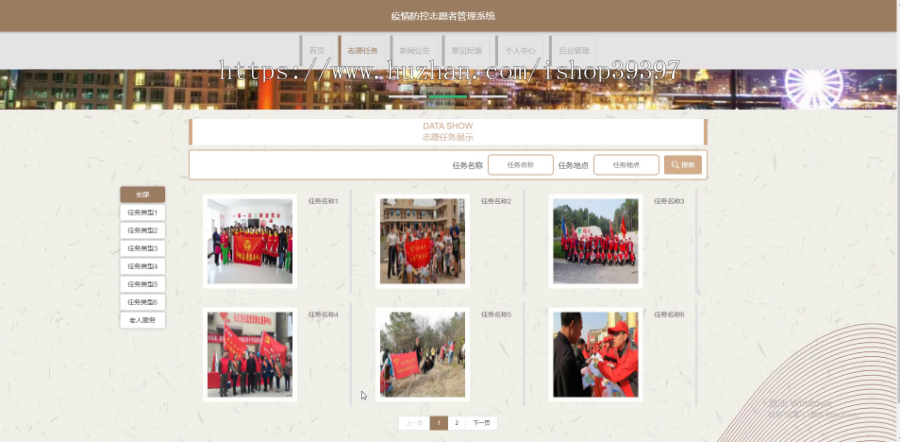
Task: Go to the 意见反馈 tab
Action: pos(467,51)
